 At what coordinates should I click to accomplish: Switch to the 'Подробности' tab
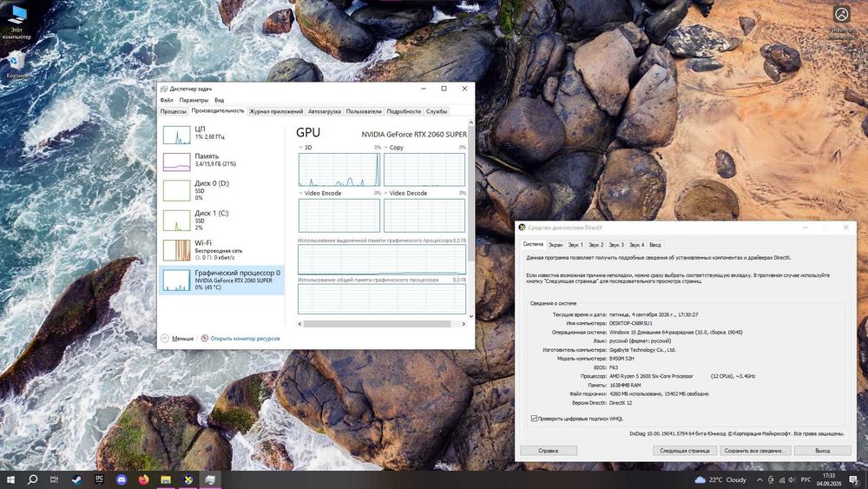tap(404, 111)
